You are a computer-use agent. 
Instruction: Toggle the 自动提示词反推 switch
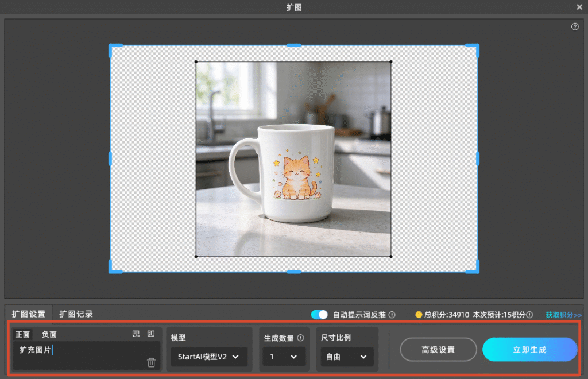pos(319,315)
